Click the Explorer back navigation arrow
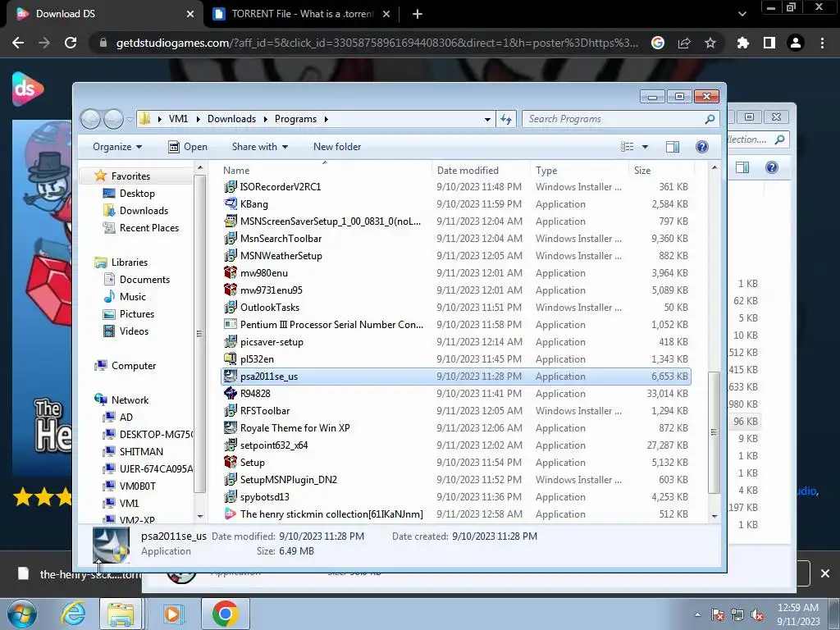Image resolution: width=840 pixels, height=630 pixels. click(x=90, y=119)
